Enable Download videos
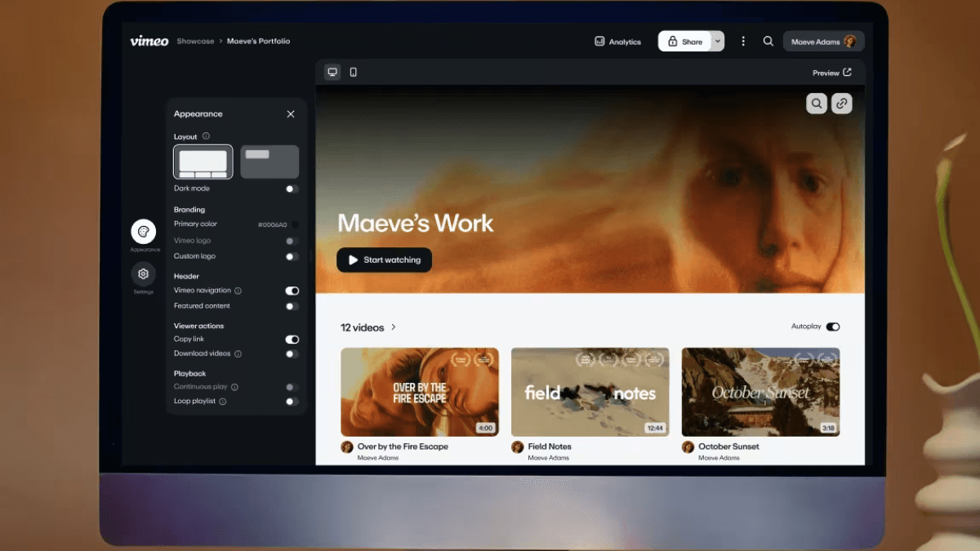The height and width of the screenshot is (551, 980). click(x=292, y=354)
